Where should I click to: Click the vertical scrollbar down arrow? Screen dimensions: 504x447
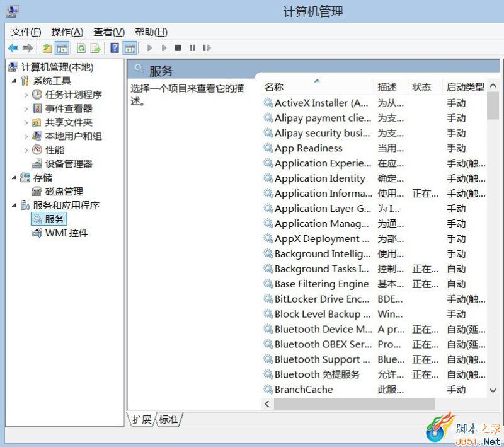(x=493, y=390)
